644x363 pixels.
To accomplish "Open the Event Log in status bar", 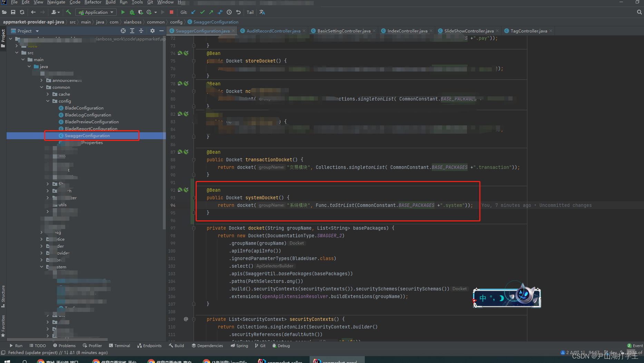I will pyautogui.click(x=635, y=345).
